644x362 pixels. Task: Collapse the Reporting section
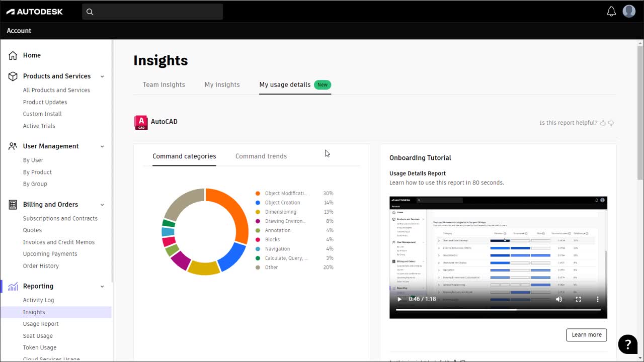click(102, 287)
